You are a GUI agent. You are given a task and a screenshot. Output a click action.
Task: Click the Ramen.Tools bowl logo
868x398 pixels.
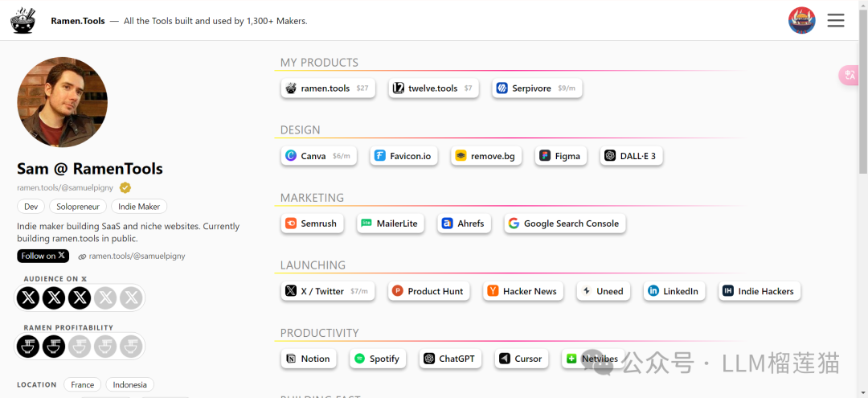[x=23, y=21]
